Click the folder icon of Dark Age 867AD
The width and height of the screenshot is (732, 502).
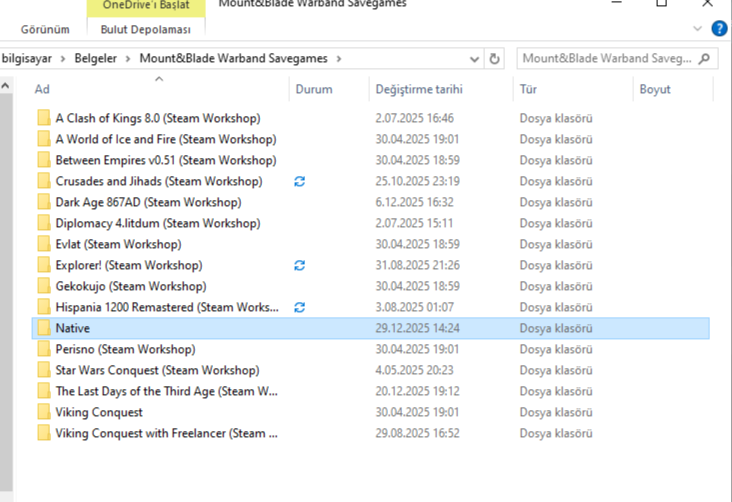tap(44, 202)
